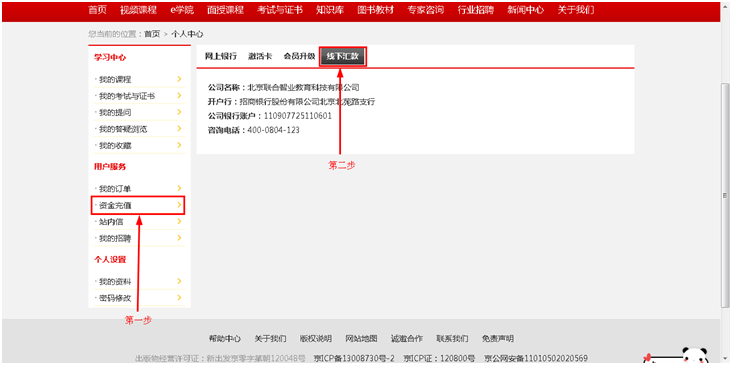
Task: Click the 京ICP证：120800号 footer text
Action: (x=439, y=358)
